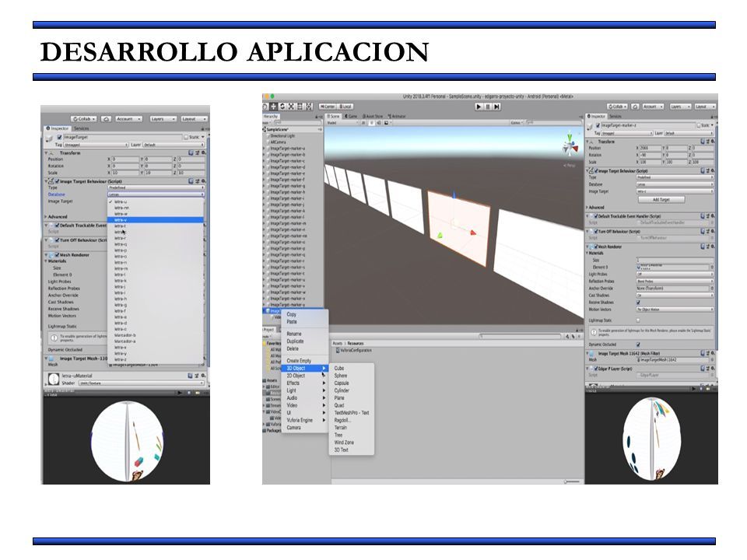This screenshot has height=560, width=747.
Task: Toggle Turn Off Behaviour checkbox in the main Unity Inspector
Action: [595, 232]
